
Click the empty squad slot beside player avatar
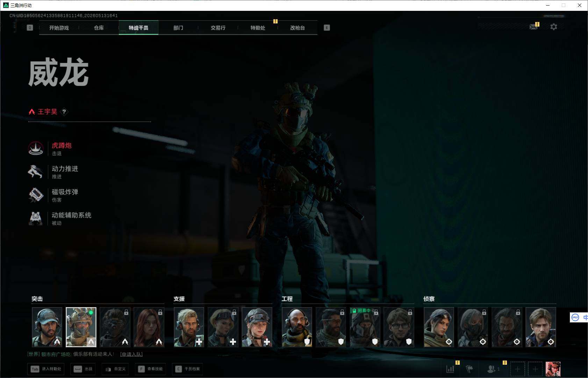tap(535, 369)
